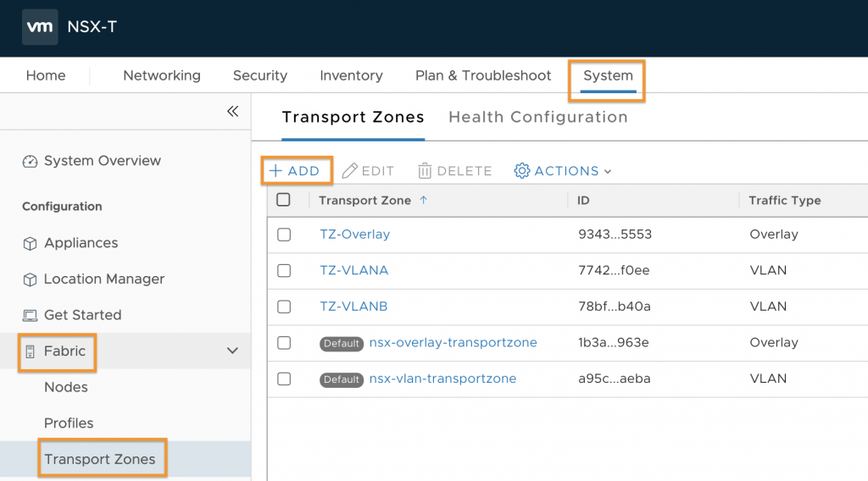Go to the Home tab

[46, 75]
